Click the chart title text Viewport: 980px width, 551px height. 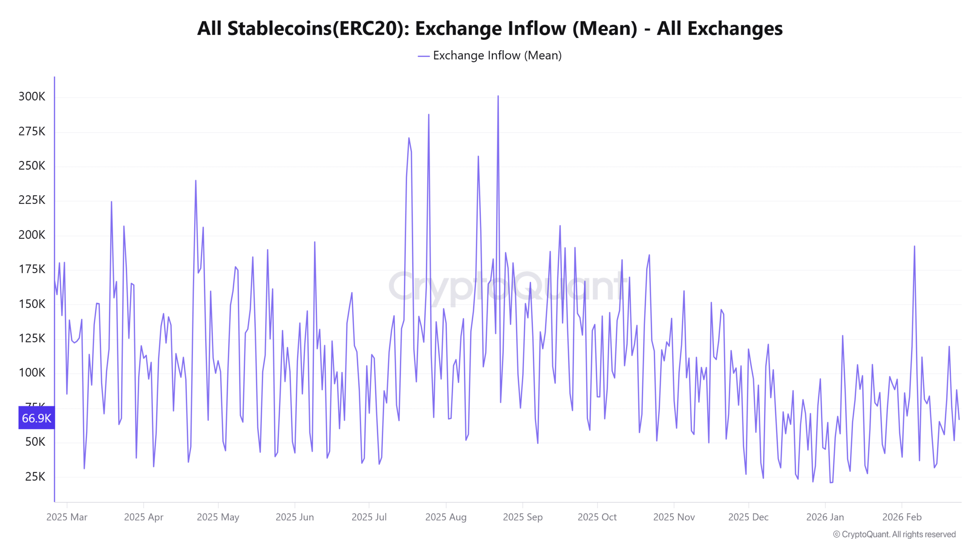coord(490,28)
